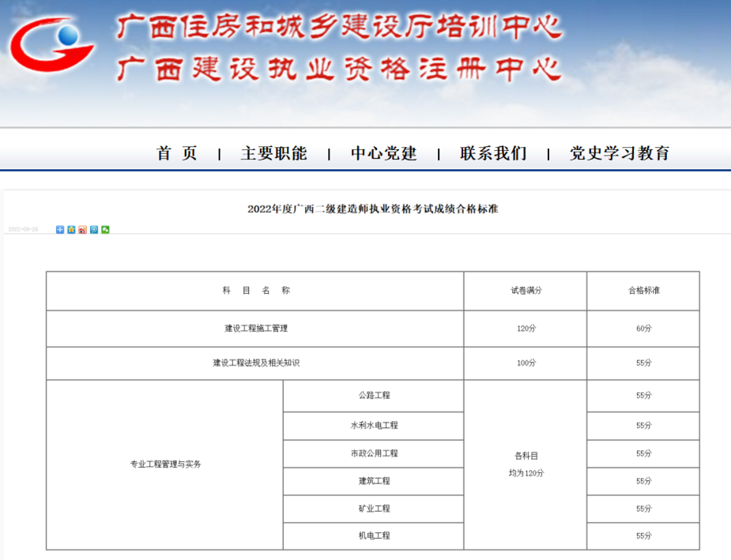The image size is (731, 560).
Task: Share the article to Sina Weibo
Action: [82, 230]
